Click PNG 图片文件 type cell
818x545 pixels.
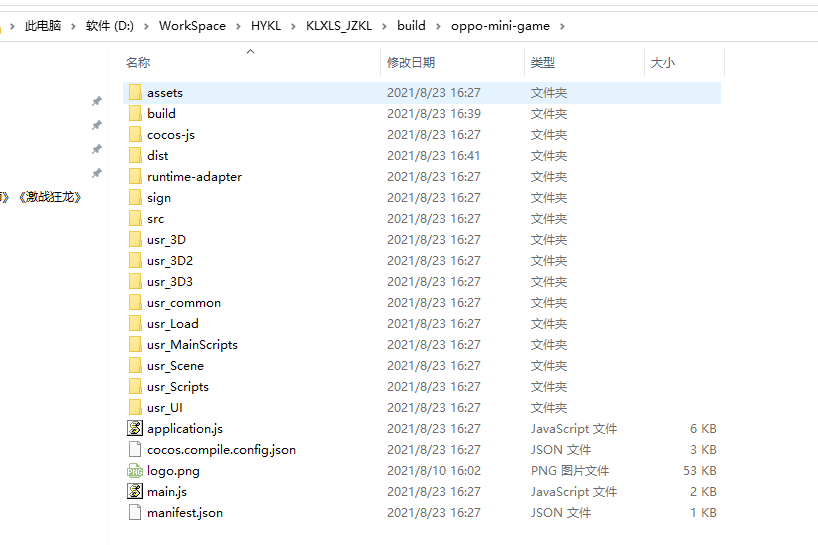570,470
